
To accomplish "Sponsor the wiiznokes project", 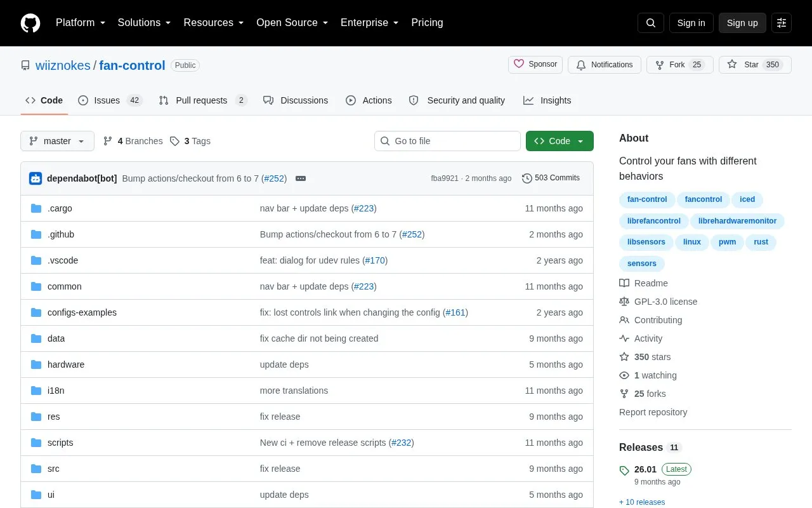I will tap(535, 65).
